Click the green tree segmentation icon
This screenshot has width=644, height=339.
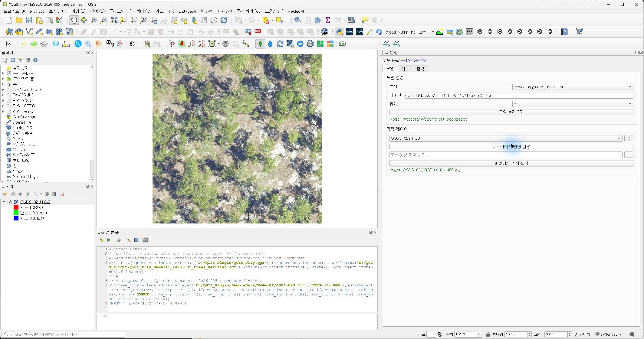tap(260, 44)
